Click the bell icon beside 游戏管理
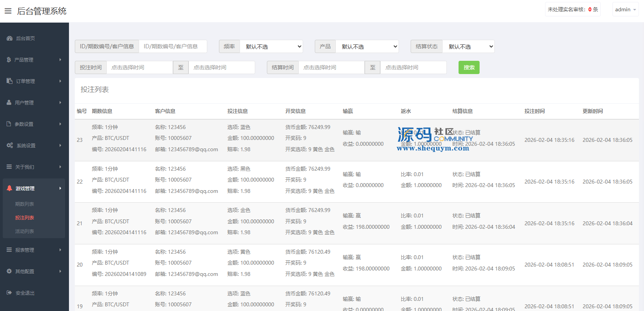 pos(9,188)
